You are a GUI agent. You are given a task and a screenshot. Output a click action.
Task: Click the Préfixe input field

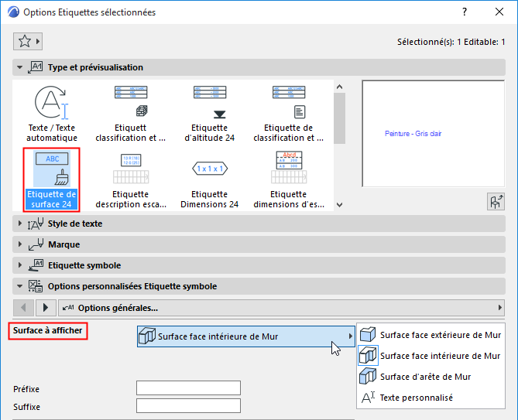(188, 388)
